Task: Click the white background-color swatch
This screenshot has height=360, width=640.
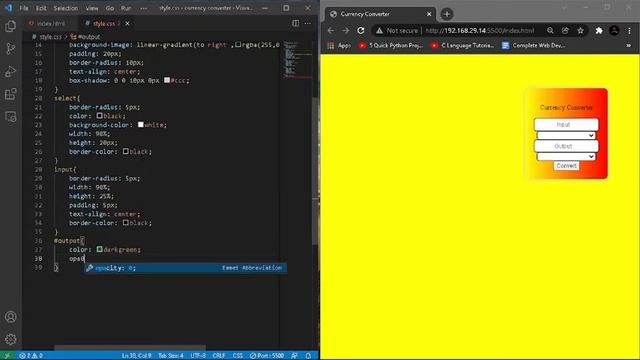Action: (140, 124)
